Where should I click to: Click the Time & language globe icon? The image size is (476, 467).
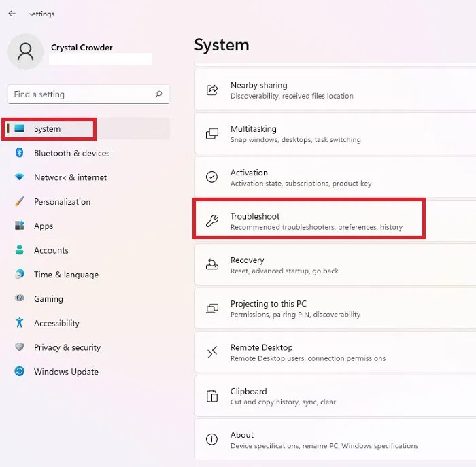[x=20, y=274]
